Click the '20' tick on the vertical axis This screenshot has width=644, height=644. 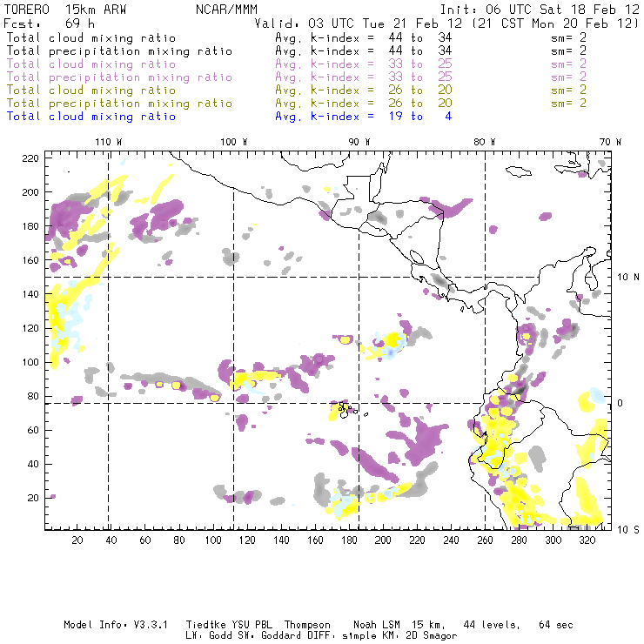33,498
